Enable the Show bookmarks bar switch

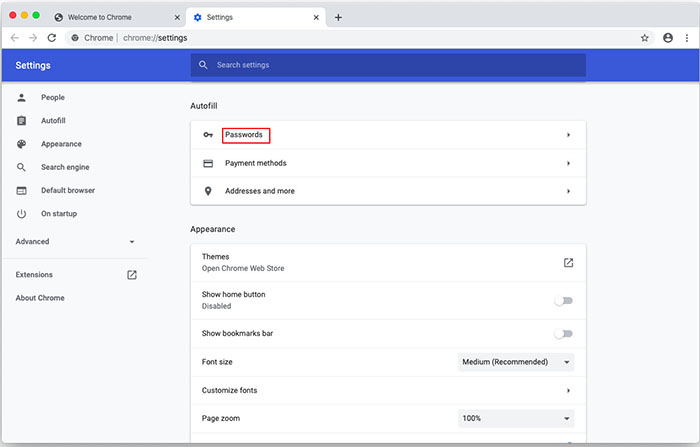point(563,334)
